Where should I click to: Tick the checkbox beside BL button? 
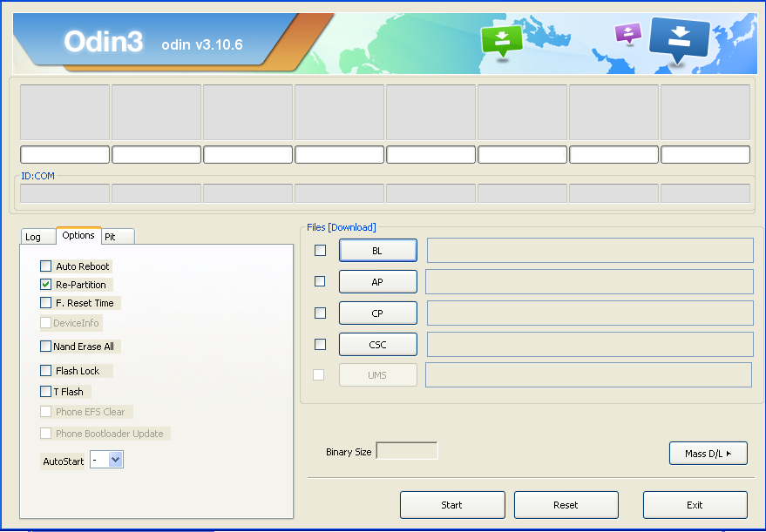(x=321, y=251)
